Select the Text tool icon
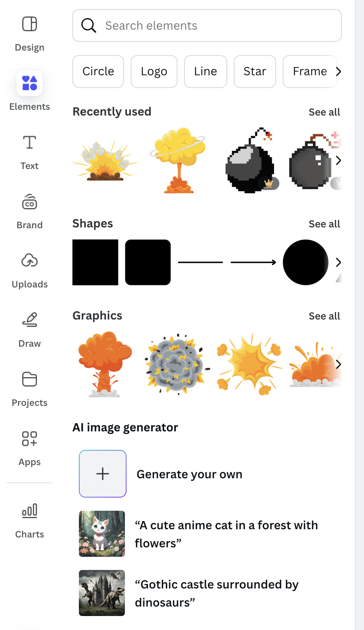364x630 pixels. pos(30,143)
